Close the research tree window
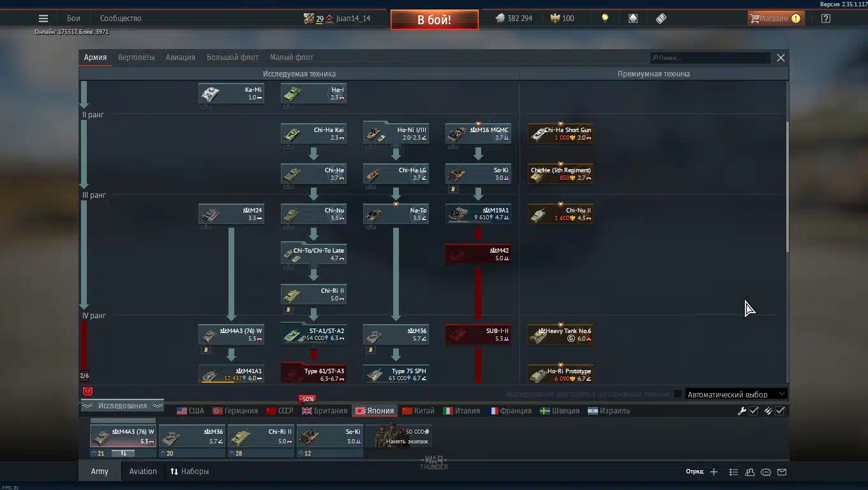The image size is (868, 490). point(781,57)
